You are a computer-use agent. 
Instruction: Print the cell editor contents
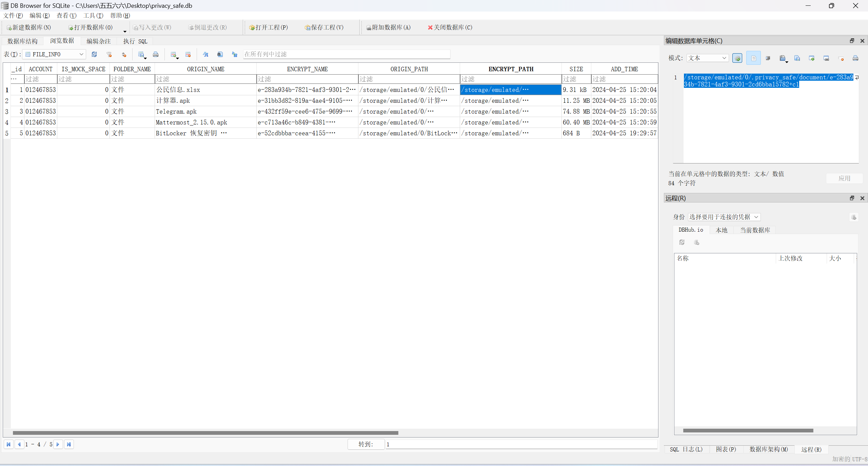(x=855, y=58)
